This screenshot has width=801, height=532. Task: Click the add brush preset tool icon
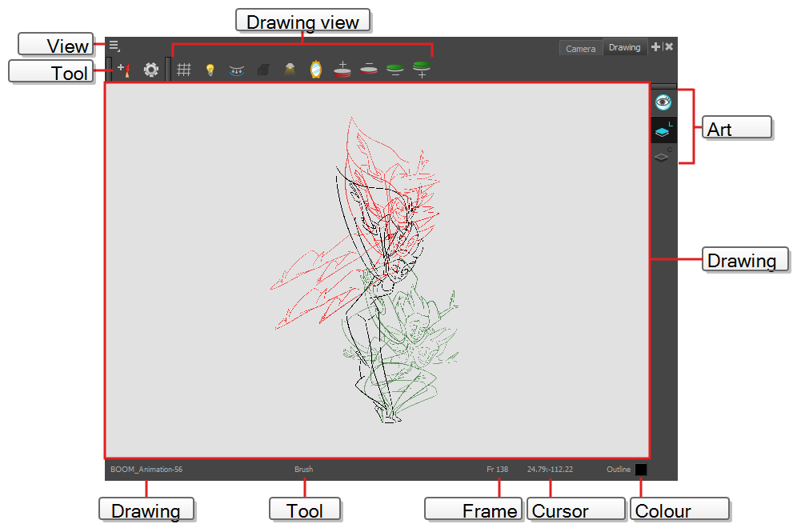tap(123, 70)
